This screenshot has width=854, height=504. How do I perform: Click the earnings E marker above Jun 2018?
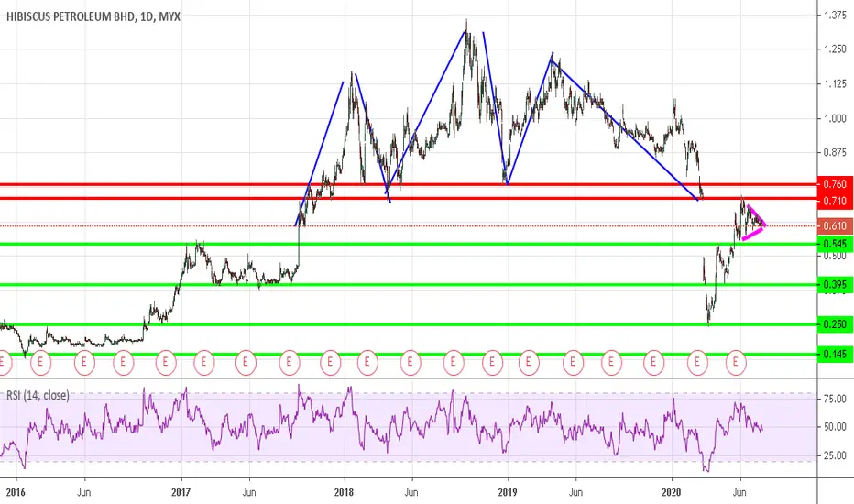click(x=411, y=361)
